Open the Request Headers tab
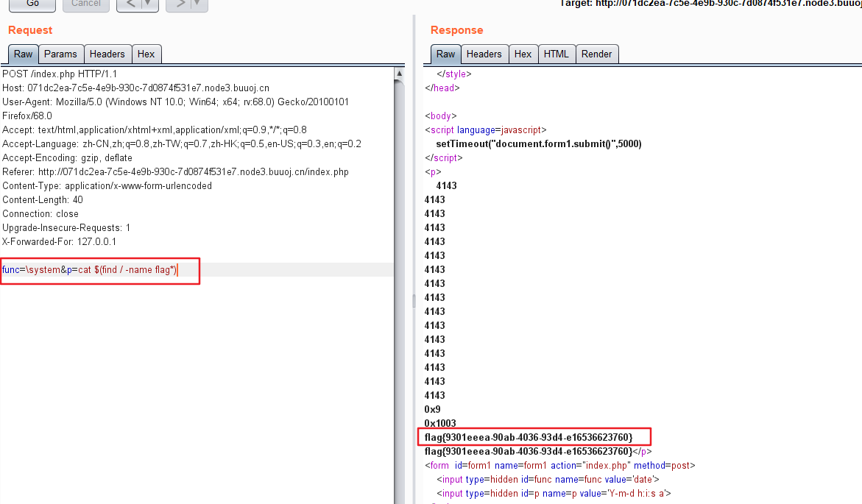Viewport: 862px width, 504px height. (x=107, y=54)
